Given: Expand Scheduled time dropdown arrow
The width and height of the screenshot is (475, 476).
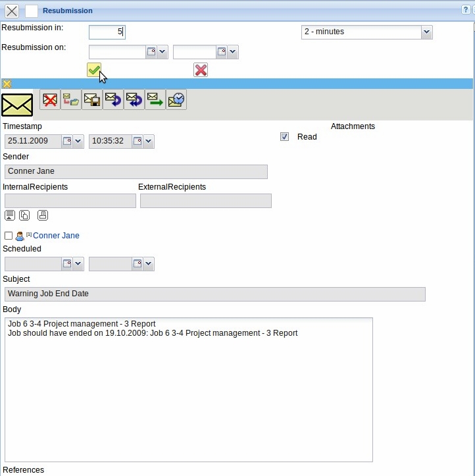Looking at the screenshot, I should pos(148,263).
